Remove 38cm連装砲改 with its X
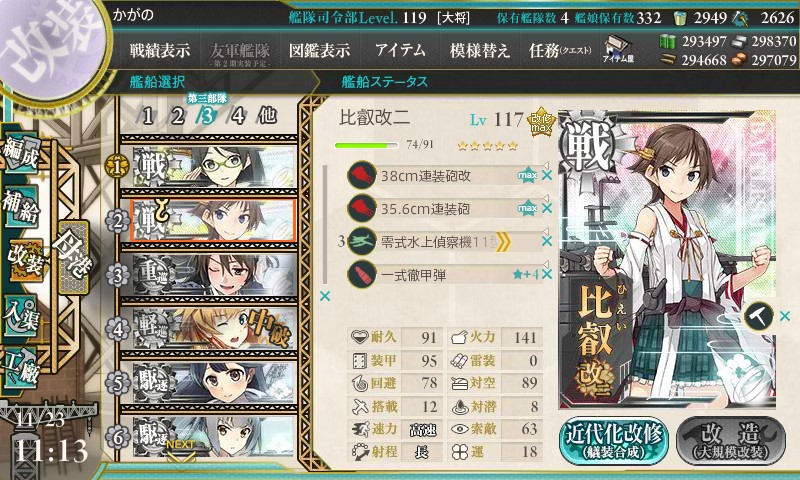 point(547,175)
